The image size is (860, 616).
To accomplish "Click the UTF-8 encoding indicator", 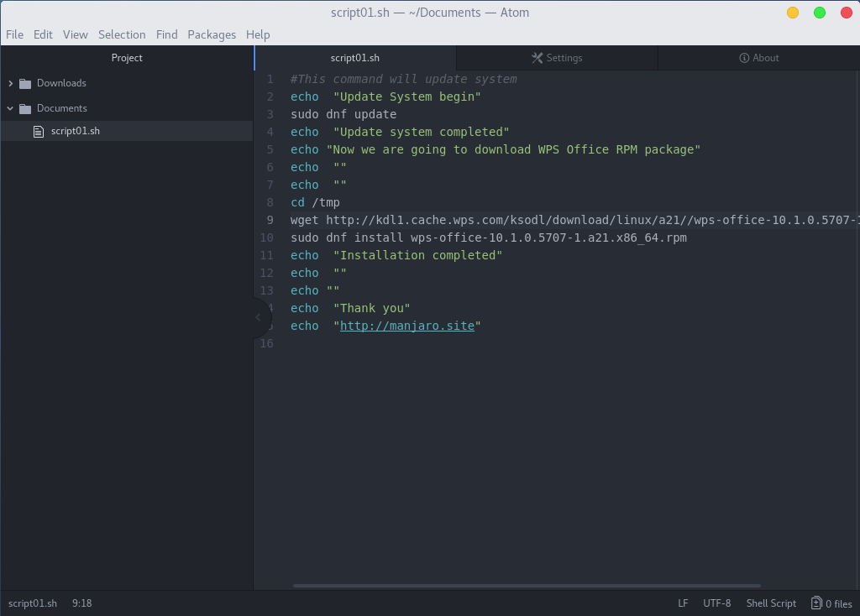I will tap(716, 603).
